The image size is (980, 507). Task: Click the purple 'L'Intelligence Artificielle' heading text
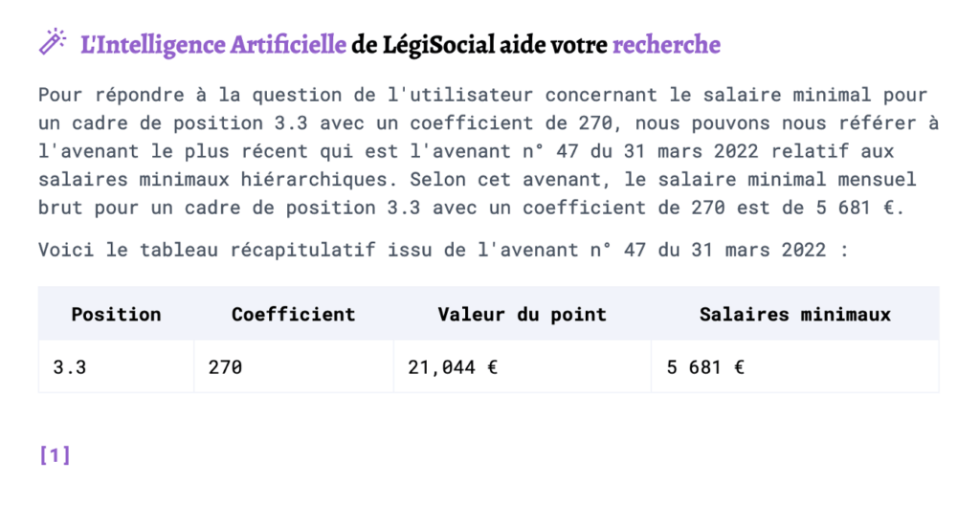213,45
